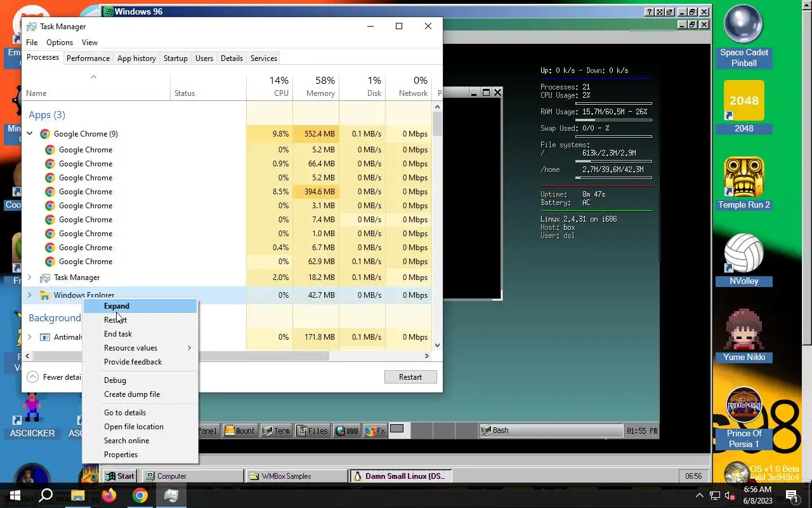812x508 pixels.
Task: Switch to the Users tab
Action: 204,58
